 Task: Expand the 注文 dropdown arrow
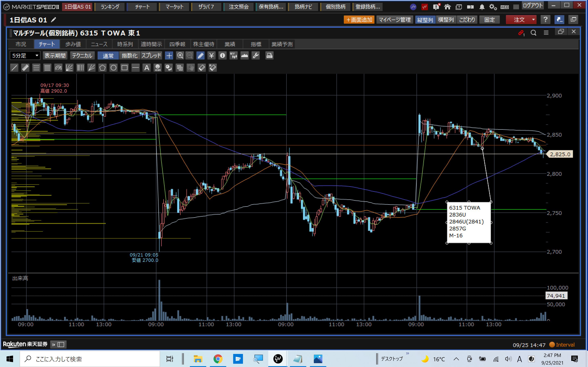(533, 20)
